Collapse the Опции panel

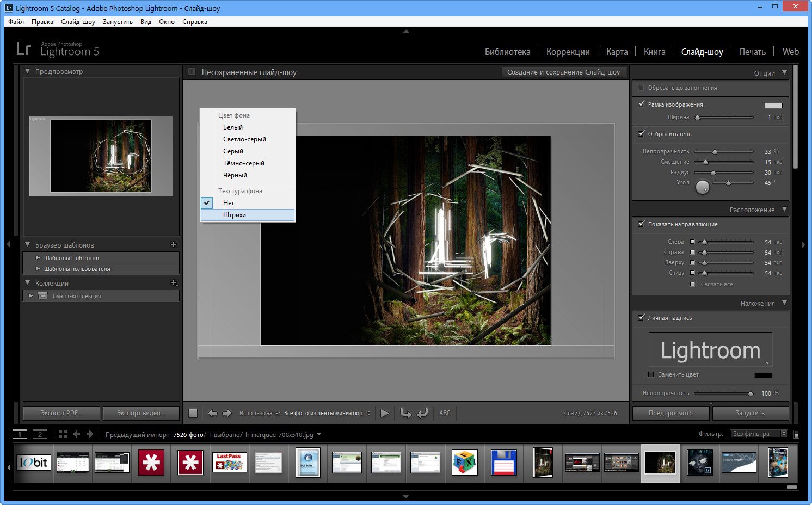[784, 72]
